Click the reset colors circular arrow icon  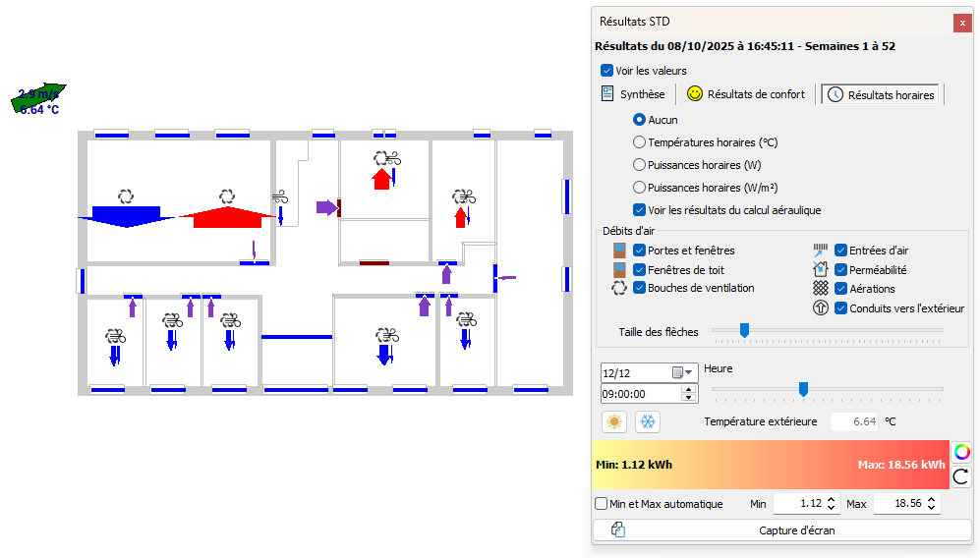coord(961,476)
